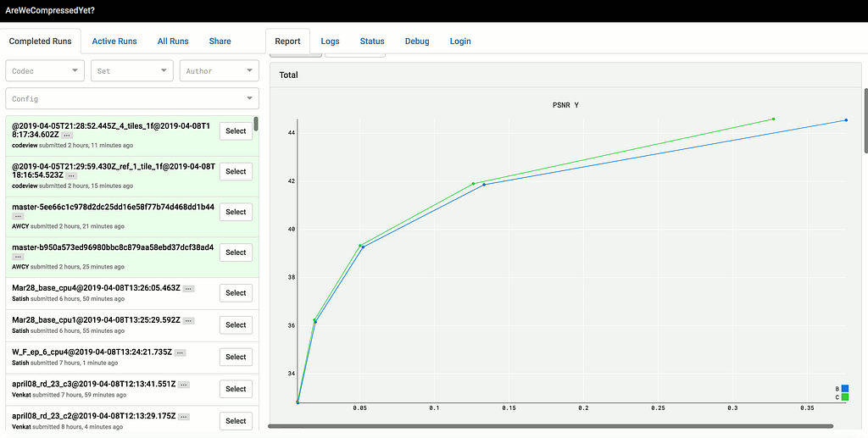Open ellipsis menu for W_F_ep_6_cpu4 run
The width and height of the screenshot is (868, 438).
[181, 352]
